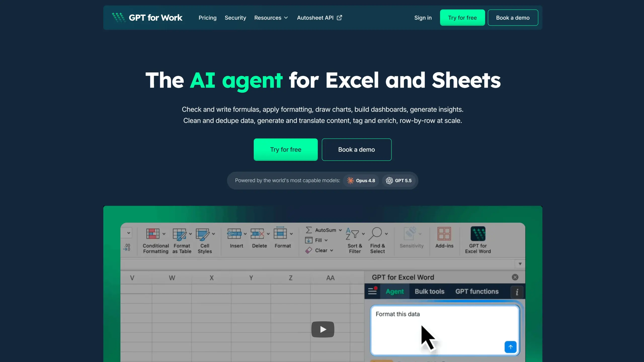The image size is (644, 362).
Task: Click the info icon in the sidebar
Action: point(517,292)
